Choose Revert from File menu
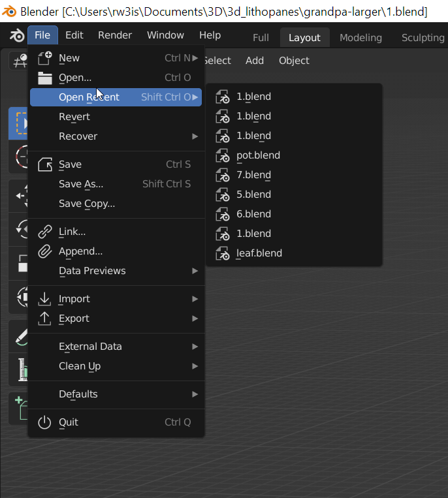448x498 pixels. pos(116,117)
